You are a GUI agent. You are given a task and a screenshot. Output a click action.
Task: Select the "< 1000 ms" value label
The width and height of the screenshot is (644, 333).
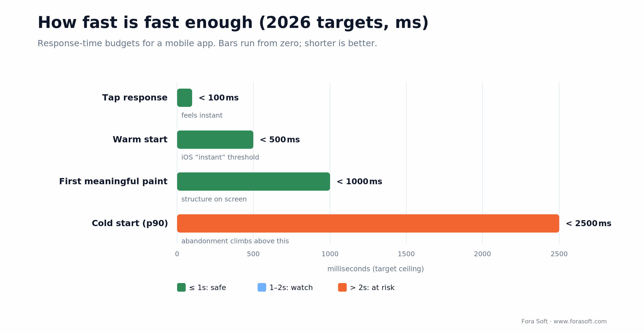(x=359, y=182)
